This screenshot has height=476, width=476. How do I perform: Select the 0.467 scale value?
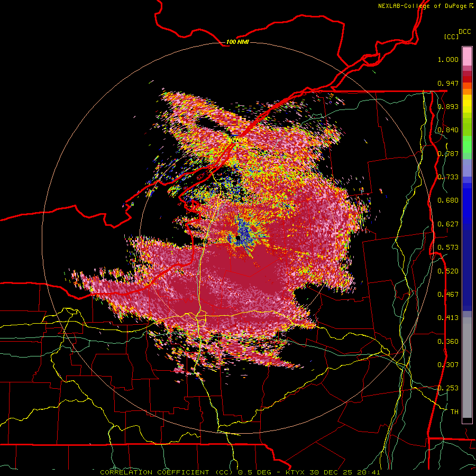(448, 295)
